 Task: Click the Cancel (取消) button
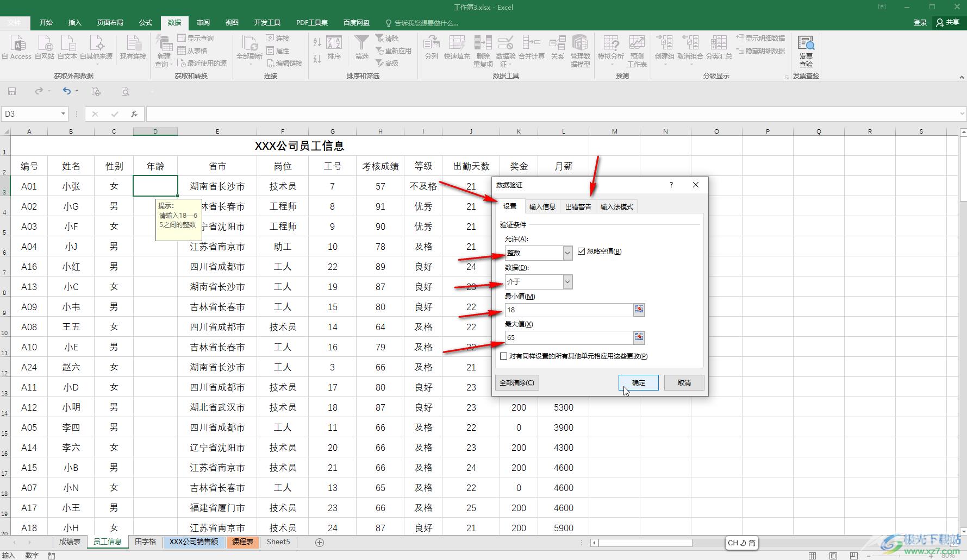[x=684, y=382]
